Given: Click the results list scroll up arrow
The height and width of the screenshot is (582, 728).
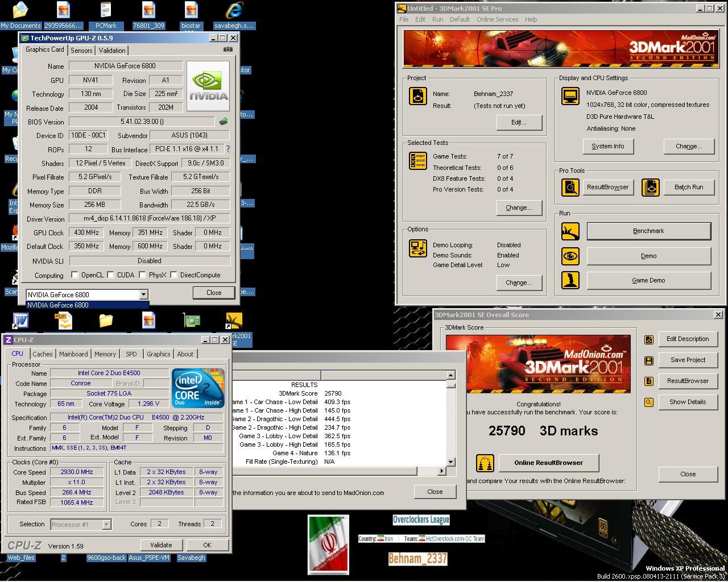Looking at the screenshot, I should [x=450, y=375].
